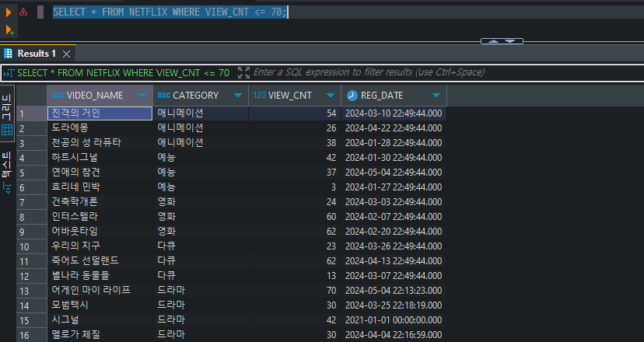Click the cell 효리네 민박
The image size is (644, 342).
click(x=100, y=187)
